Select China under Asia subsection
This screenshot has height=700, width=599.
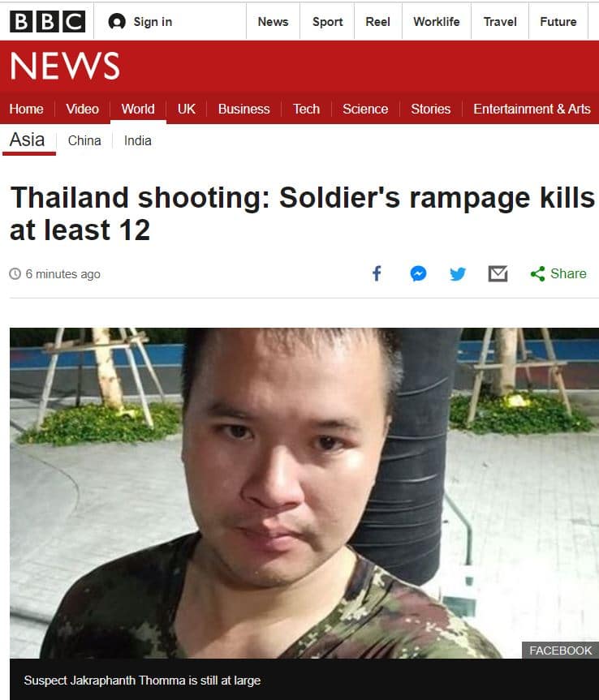pos(84,140)
